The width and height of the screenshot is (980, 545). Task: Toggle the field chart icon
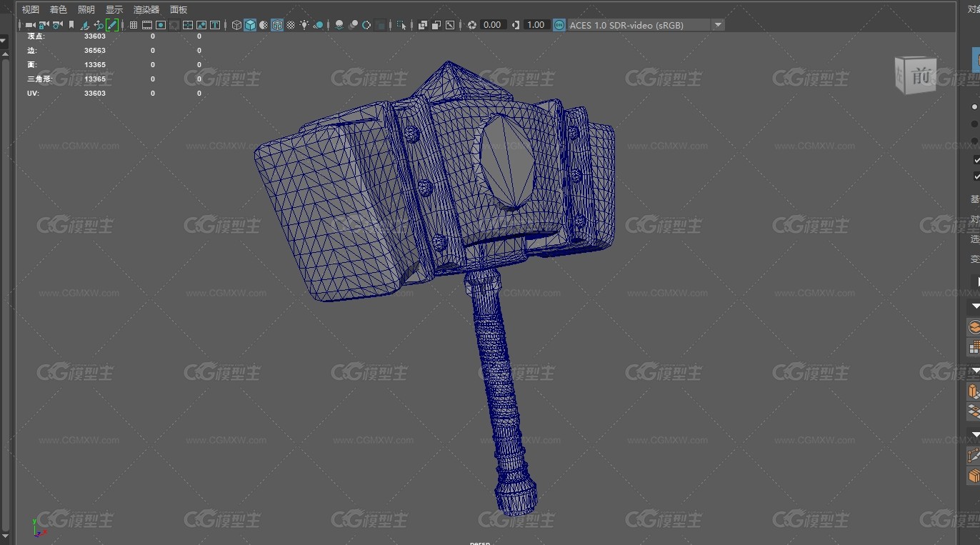click(x=188, y=25)
